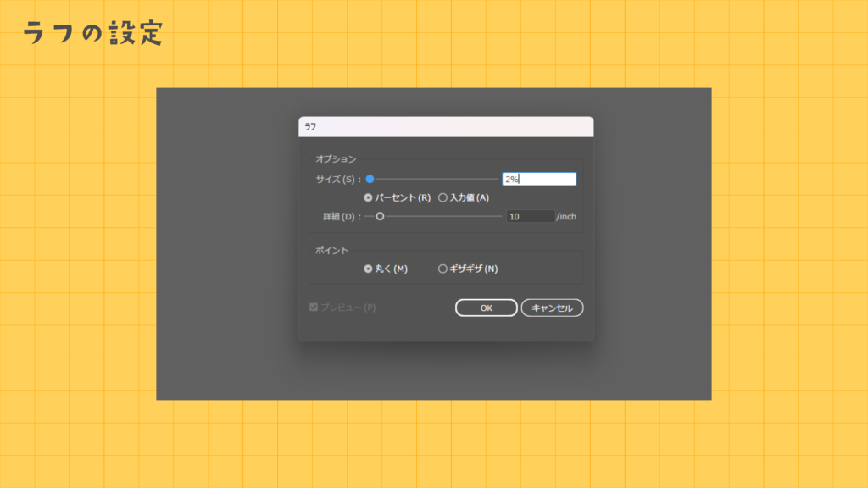The height and width of the screenshot is (488, 868).
Task: Toggle the プレビュー (P) checkbox
Action: [x=312, y=305]
